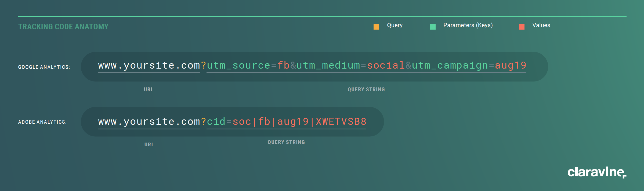Image resolution: width=644 pixels, height=191 pixels.
Task: Click the 'Query' legend label
Action: coord(395,25)
